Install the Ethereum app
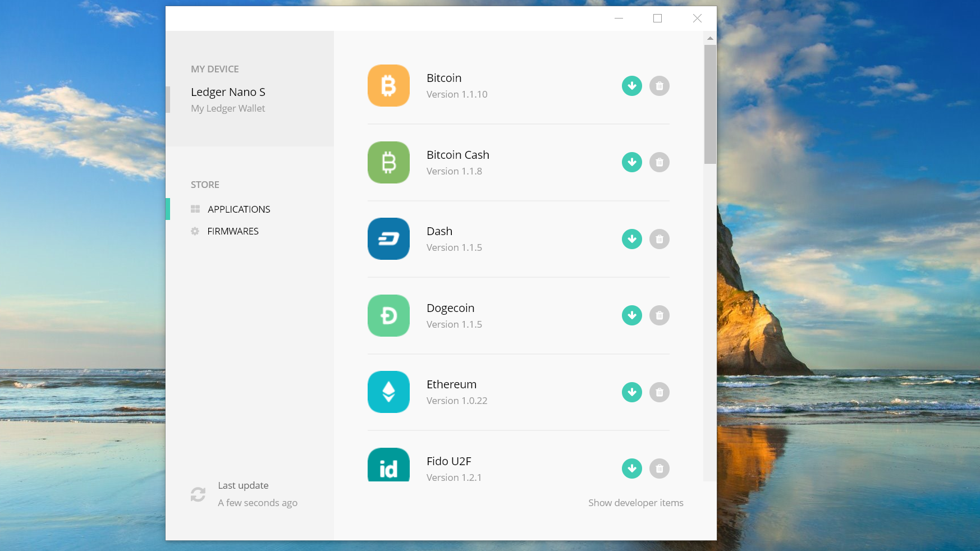The image size is (980, 551). point(632,392)
